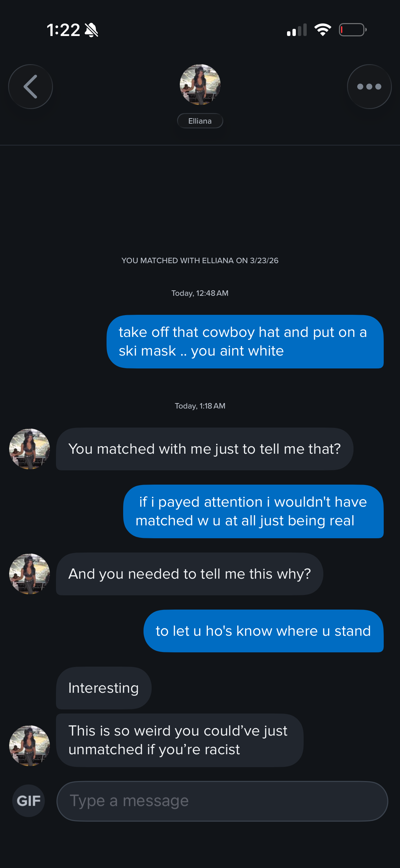This screenshot has height=868, width=400.
Task: Tap the cellular signal bars
Action: (x=297, y=30)
